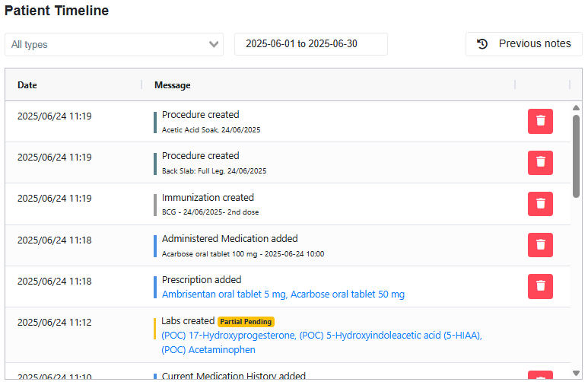The image size is (588, 382).
Task: Click the Message column header
Action: (173, 85)
